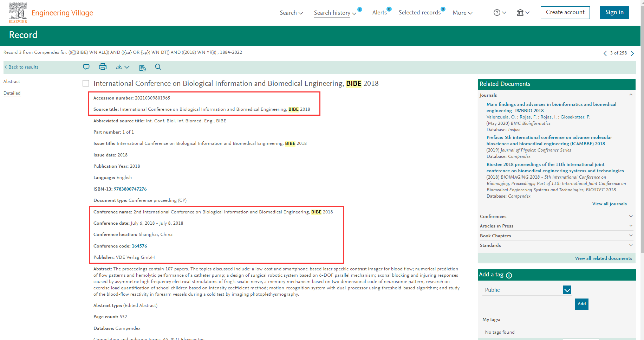Open Alerts
The image size is (644, 340).
click(x=380, y=13)
